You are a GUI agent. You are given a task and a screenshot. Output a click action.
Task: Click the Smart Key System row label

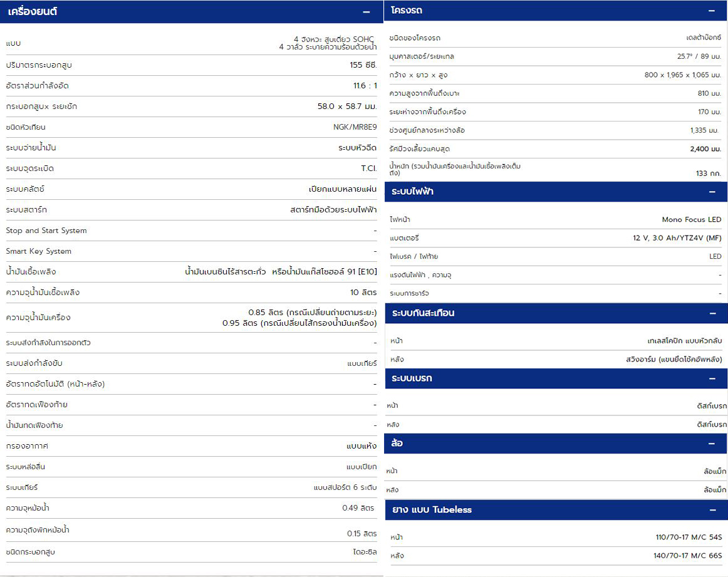[39, 251]
